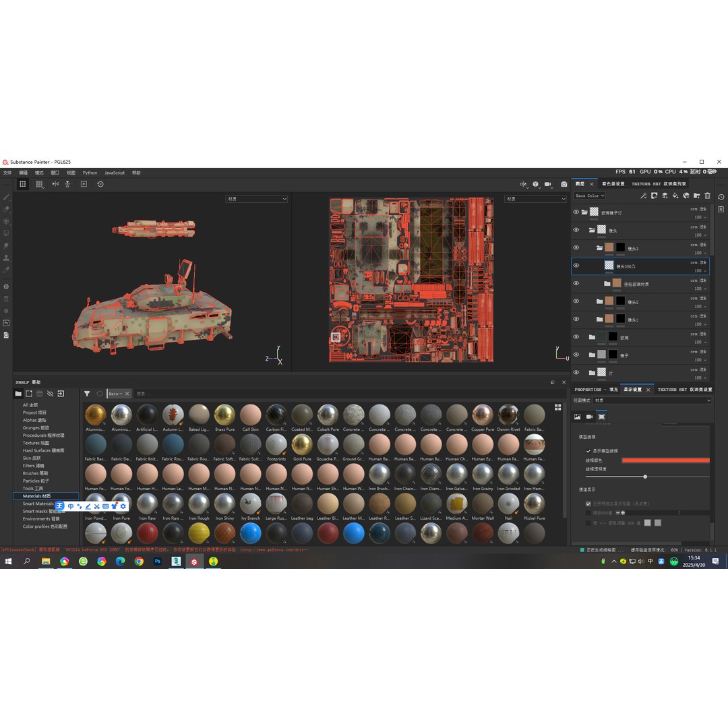The width and height of the screenshot is (728, 728).
Task: Open the 视图模式 dropdown in display settings
Action: click(x=653, y=400)
